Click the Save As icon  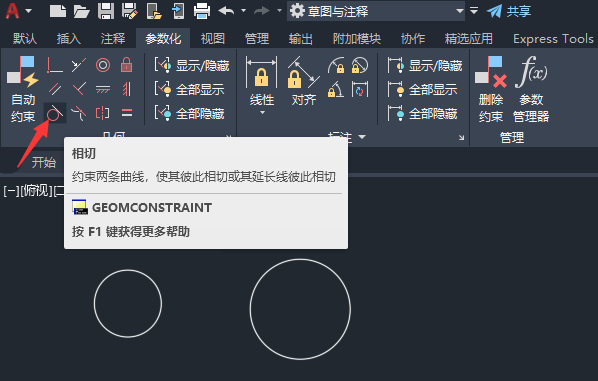[130, 11]
